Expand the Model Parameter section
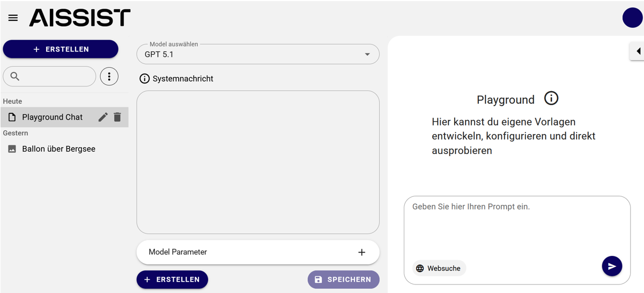Viewport: 644px width, 293px height. (258, 252)
